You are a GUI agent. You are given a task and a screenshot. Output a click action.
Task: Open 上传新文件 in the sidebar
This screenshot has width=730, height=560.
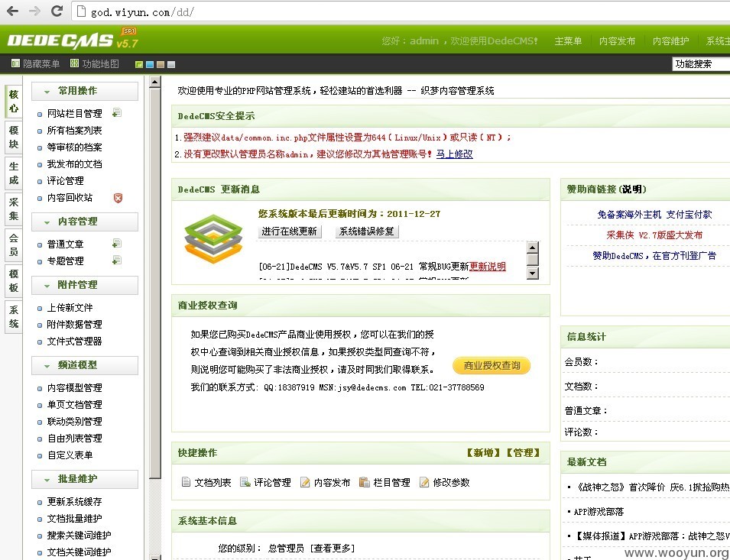point(70,307)
